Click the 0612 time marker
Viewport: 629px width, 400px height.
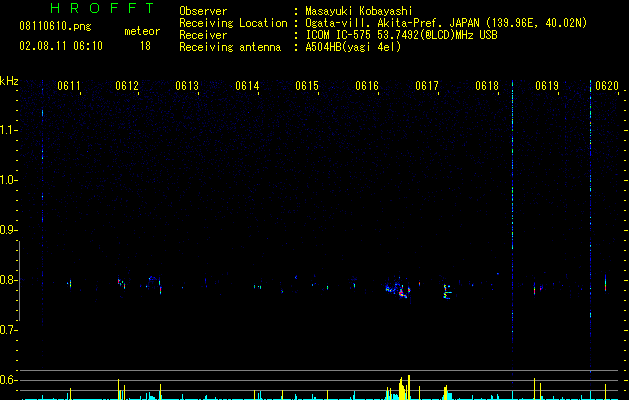pyautogui.click(x=127, y=86)
